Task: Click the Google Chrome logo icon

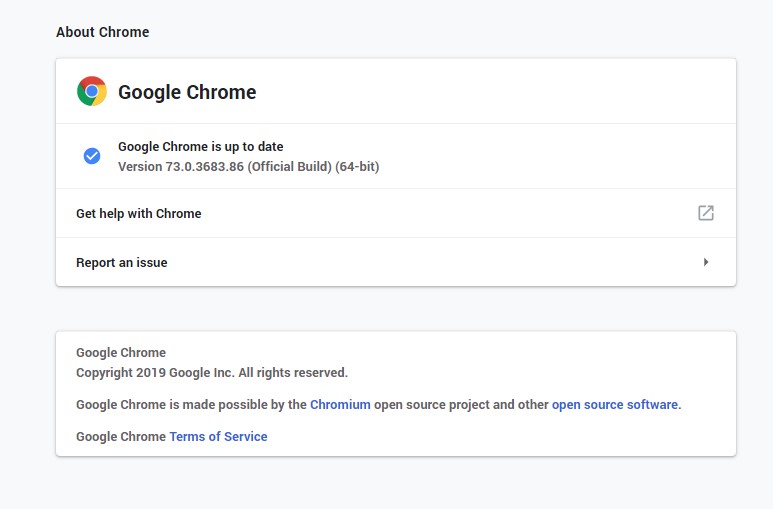Action: [92, 92]
